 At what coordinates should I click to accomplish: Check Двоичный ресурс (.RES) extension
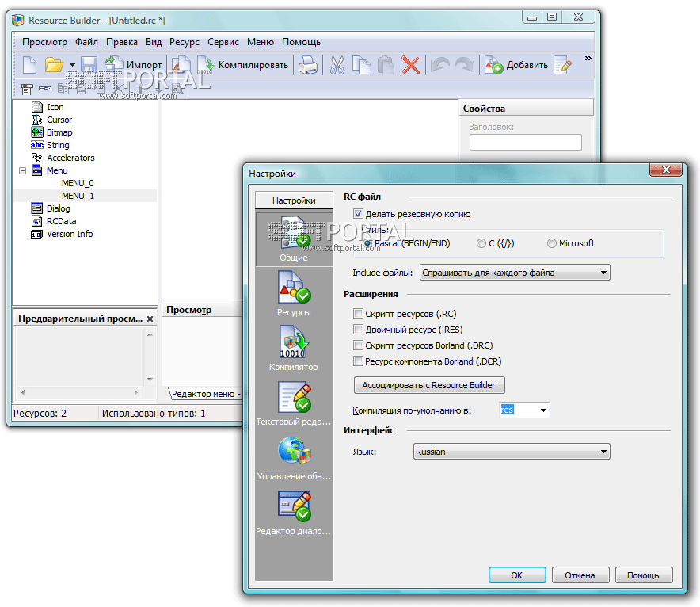(358, 330)
